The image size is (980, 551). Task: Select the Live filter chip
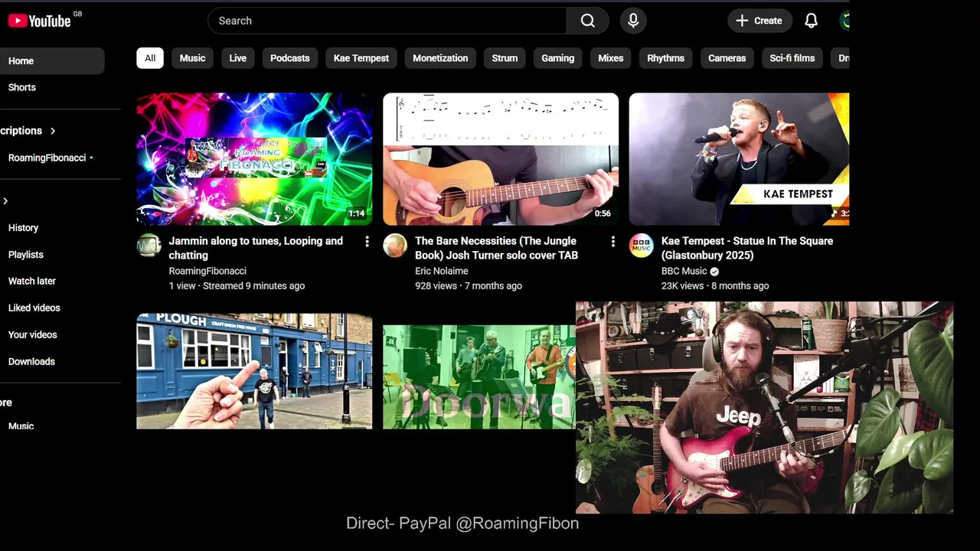coord(238,58)
